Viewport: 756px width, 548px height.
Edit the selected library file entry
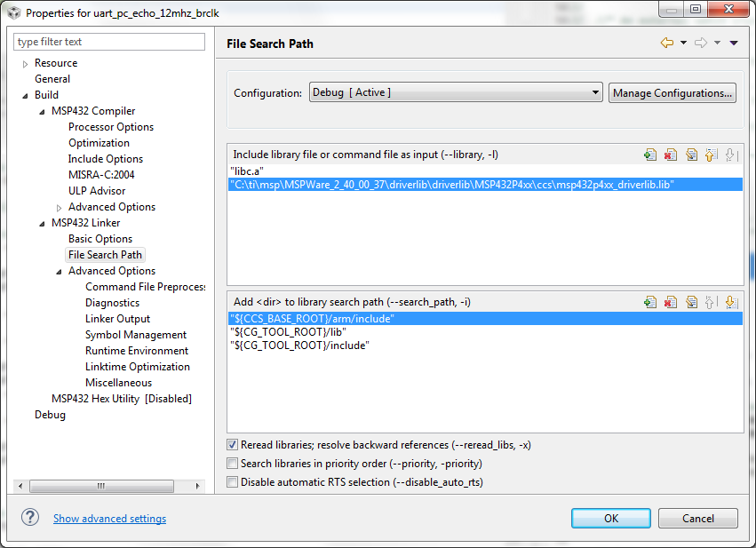pyautogui.click(x=691, y=155)
